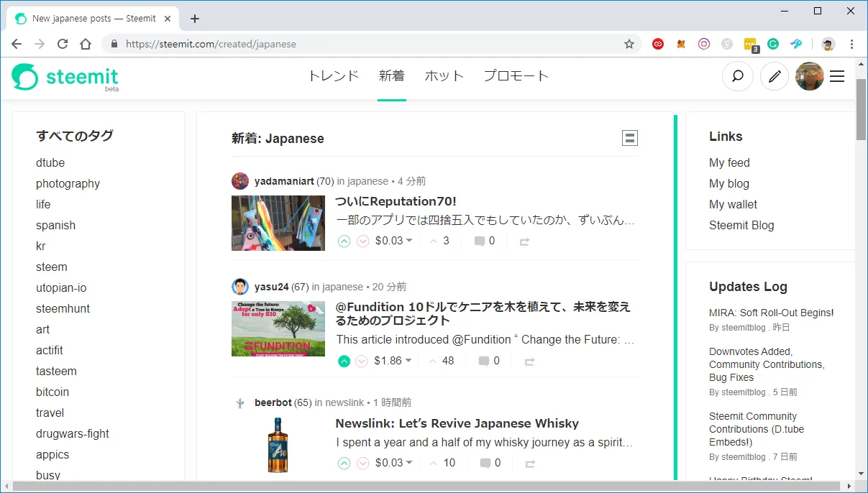Open the Downvotes Added update post
The width and height of the screenshot is (868, 493).
pos(767,364)
